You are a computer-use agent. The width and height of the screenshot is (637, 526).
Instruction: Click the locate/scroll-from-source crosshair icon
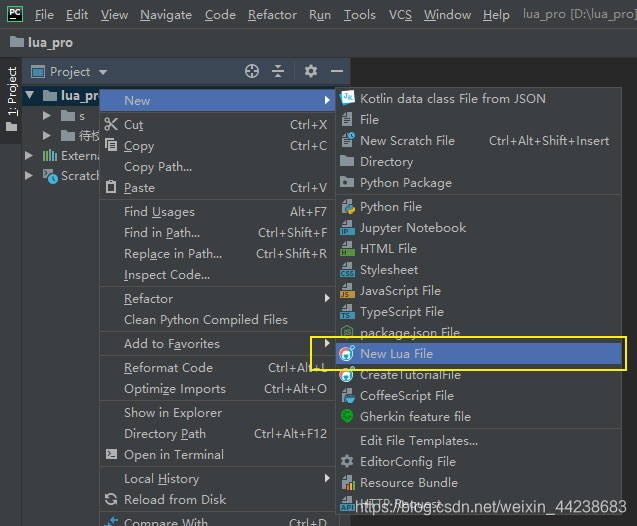pyautogui.click(x=252, y=71)
